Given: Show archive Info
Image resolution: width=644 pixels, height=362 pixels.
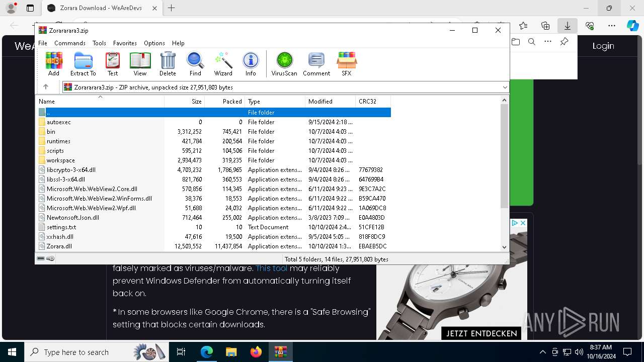Looking at the screenshot, I should (251, 64).
